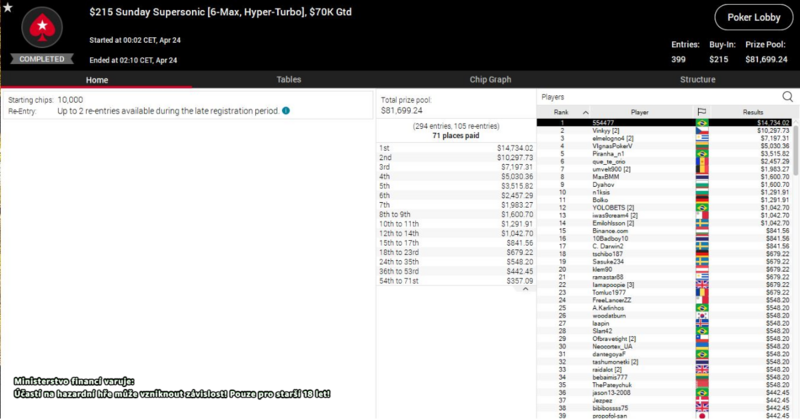The width and height of the screenshot is (800, 419).
Task: Switch to the Tables tab
Action: [289, 79]
